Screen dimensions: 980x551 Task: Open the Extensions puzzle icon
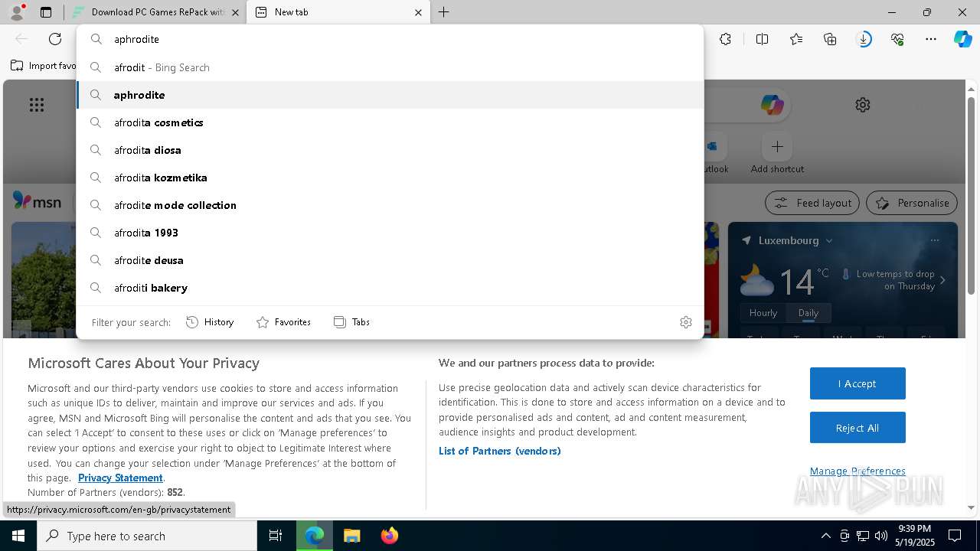point(726,39)
